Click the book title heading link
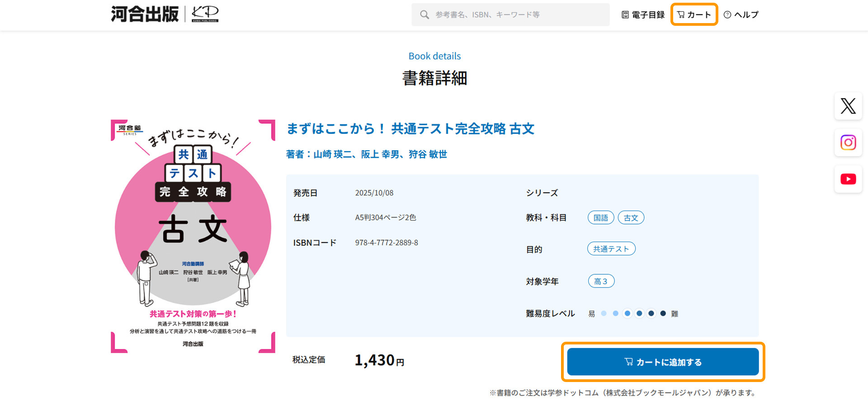Viewport: 868px width, 406px height. [410, 129]
